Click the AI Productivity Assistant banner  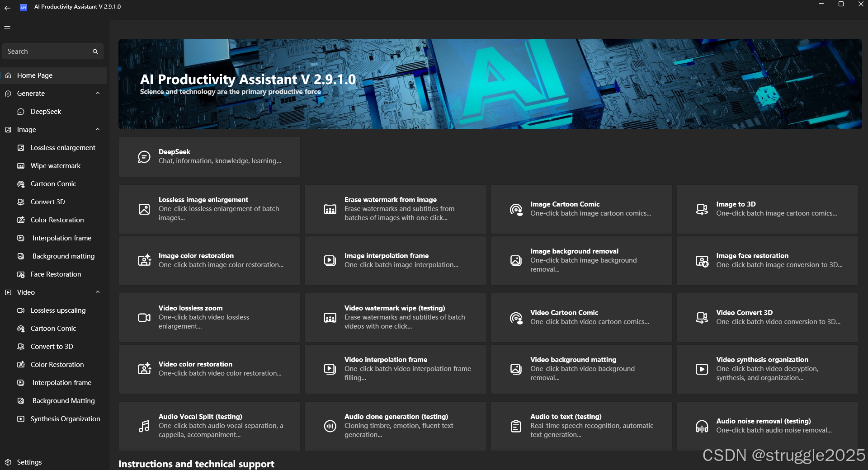(x=490, y=84)
